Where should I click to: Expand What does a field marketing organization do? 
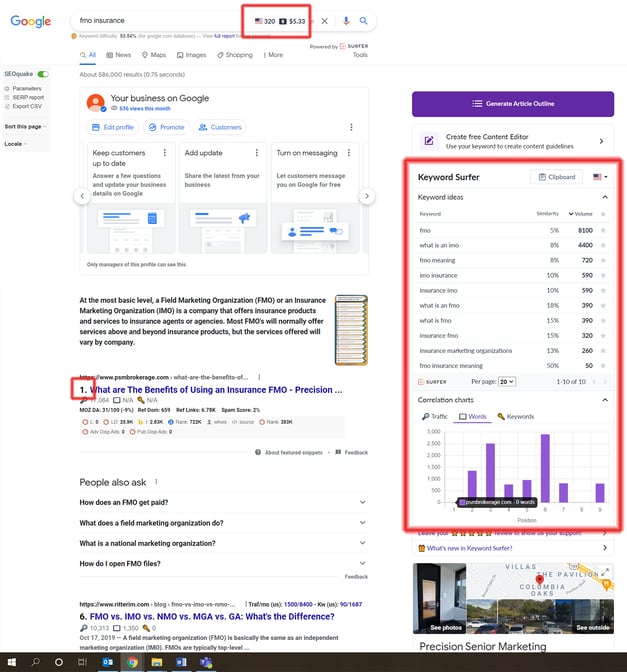[x=223, y=523]
